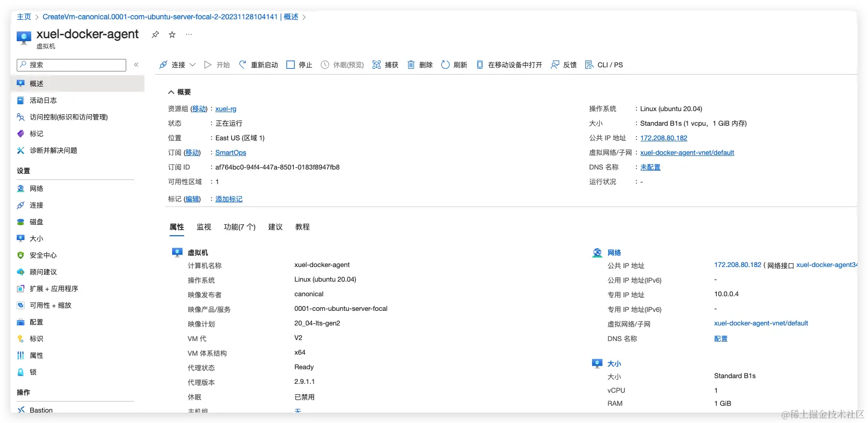Select the 10.0.0.4 private IP value
Viewport: 868px width, 423px height.
[x=726, y=294]
